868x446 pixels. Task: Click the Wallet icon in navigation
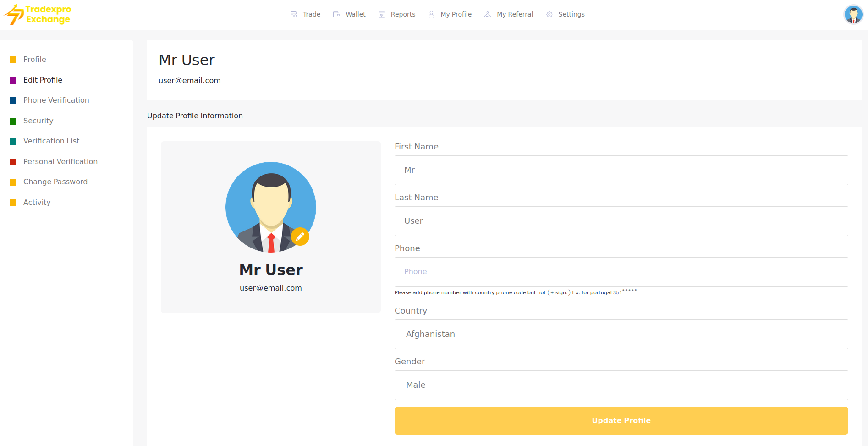tap(336, 15)
